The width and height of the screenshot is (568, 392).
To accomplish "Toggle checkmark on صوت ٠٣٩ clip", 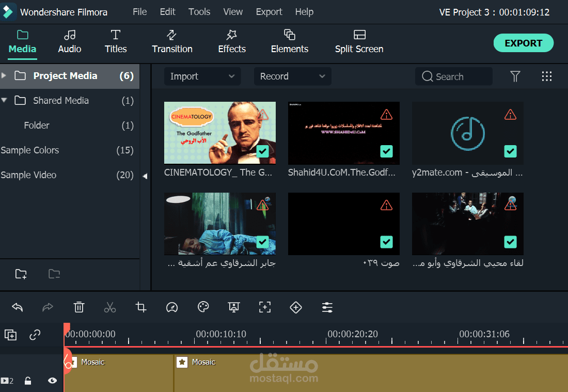I will [387, 242].
